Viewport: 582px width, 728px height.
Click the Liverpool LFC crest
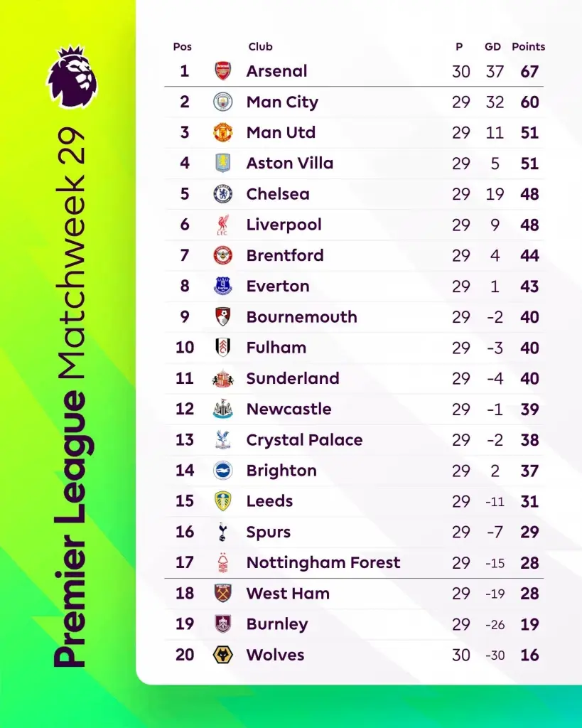223,225
